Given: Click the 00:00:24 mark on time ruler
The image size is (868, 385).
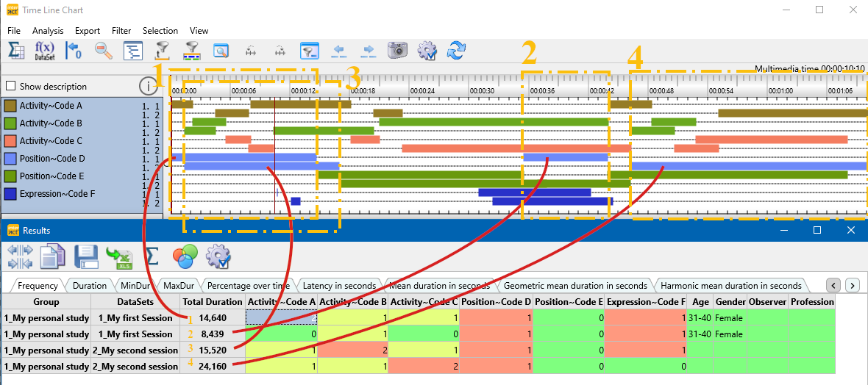Looking at the screenshot, I should (x=424, y=90).
